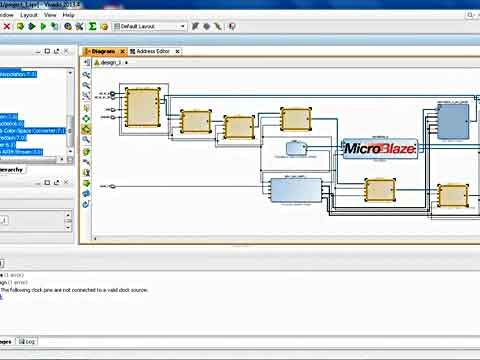Viewport: 480px width, 360px height.
Task: Open the Layout menu
Action: pyautogui.click(x=29, y=15)
